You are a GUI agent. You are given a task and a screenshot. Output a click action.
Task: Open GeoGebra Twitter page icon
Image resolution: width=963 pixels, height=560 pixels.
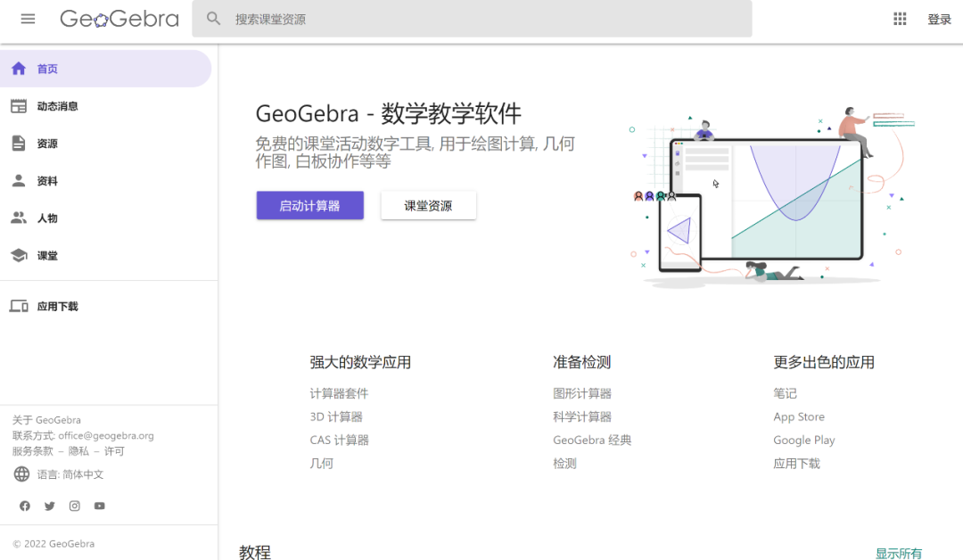50,506
